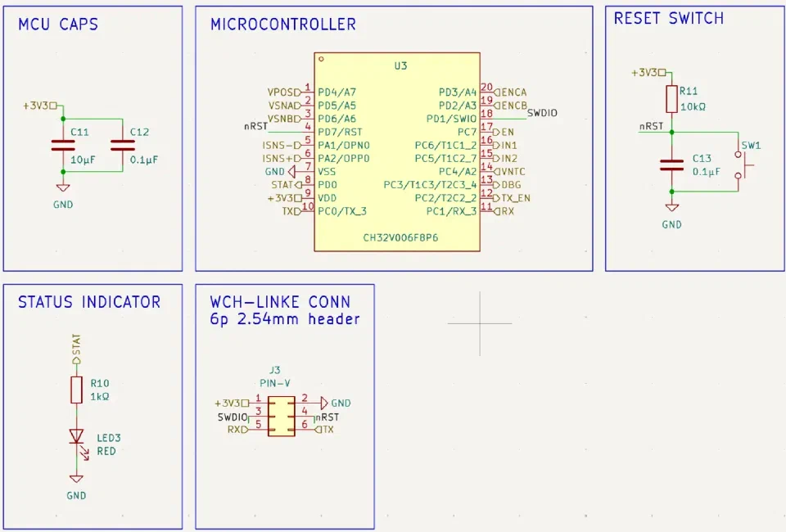786x532 pixels.
Task: Select the VSNB label at pin 3
Action: (284, 119)
